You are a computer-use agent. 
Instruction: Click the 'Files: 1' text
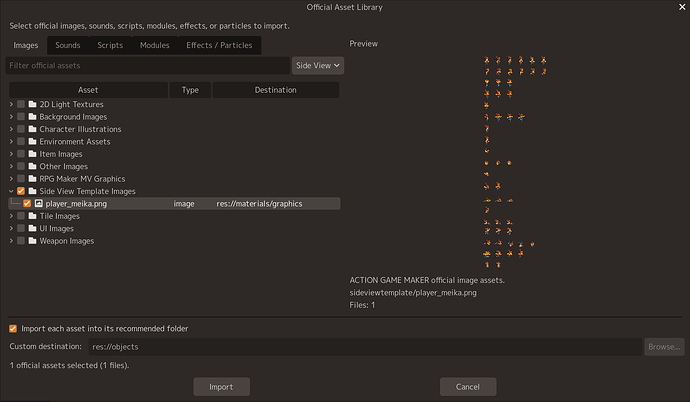point(362,305)
